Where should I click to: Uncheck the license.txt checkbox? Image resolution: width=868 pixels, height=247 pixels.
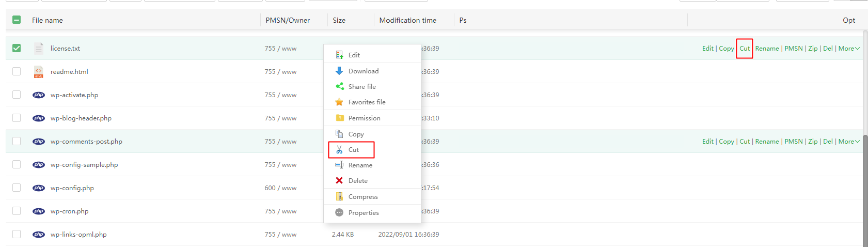point(17,48)
